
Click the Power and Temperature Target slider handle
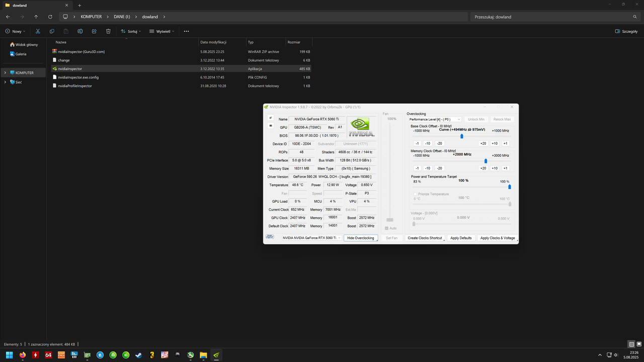point(509,187)
